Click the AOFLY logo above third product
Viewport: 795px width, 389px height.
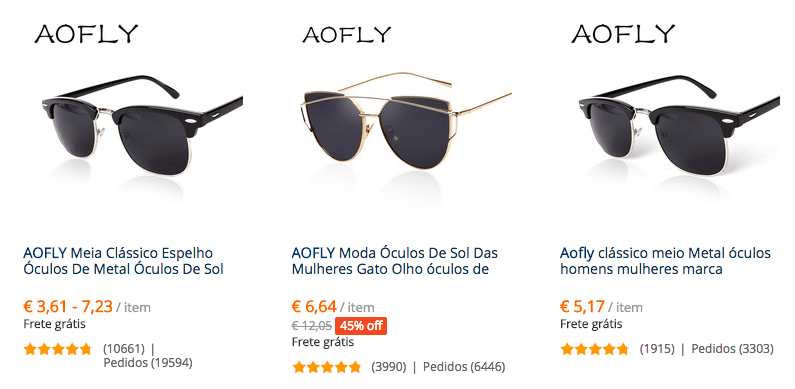(x=623, y=34)
